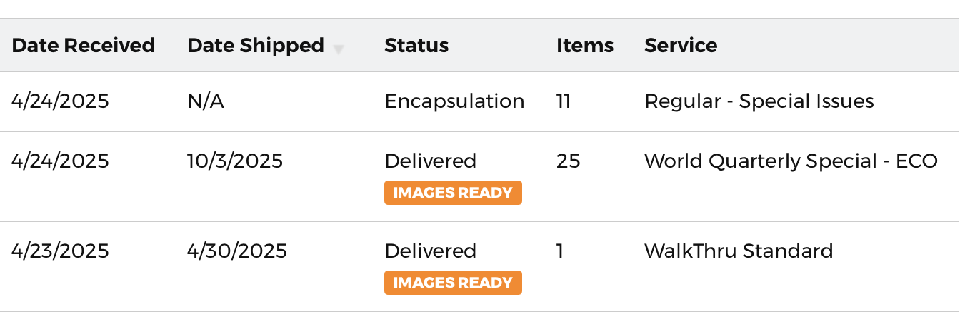Screen dimensions: 980x317
Task: Select the 10/3/2025 shipped date cell
Action: pos(235,161)
